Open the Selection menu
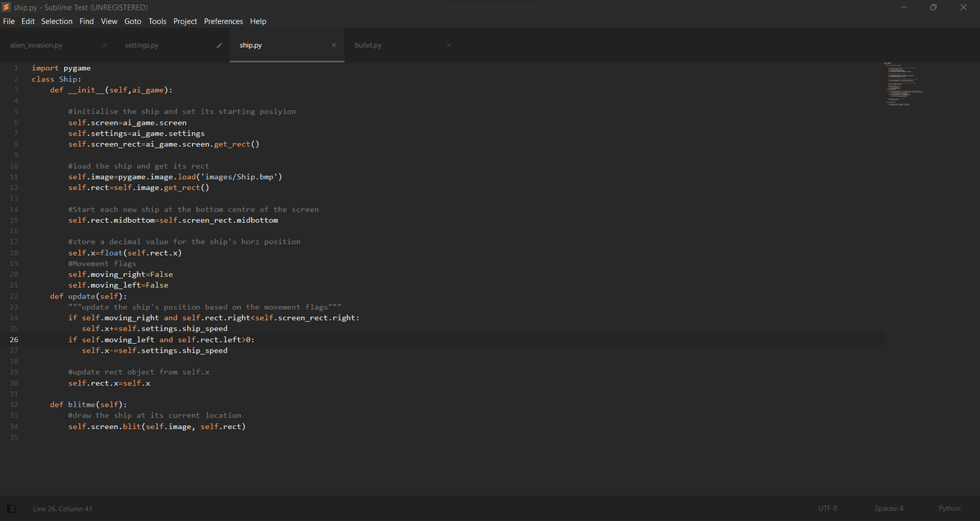980x521 pixels. tap(56, 21)
